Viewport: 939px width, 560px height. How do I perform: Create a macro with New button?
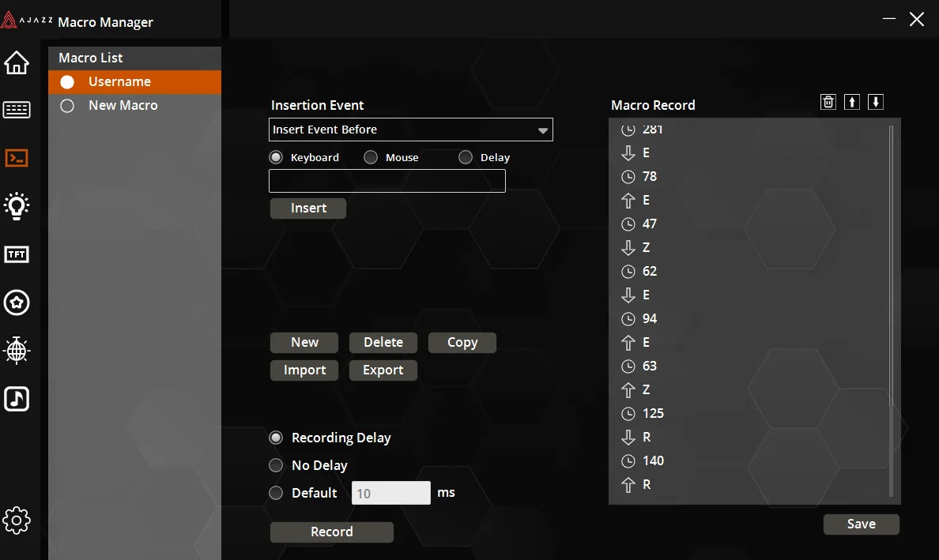[x=304, y=343]
